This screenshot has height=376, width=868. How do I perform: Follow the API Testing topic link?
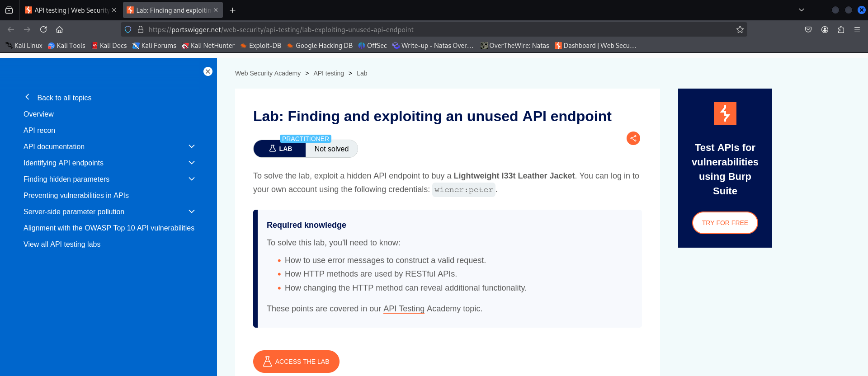pos(404,309)
